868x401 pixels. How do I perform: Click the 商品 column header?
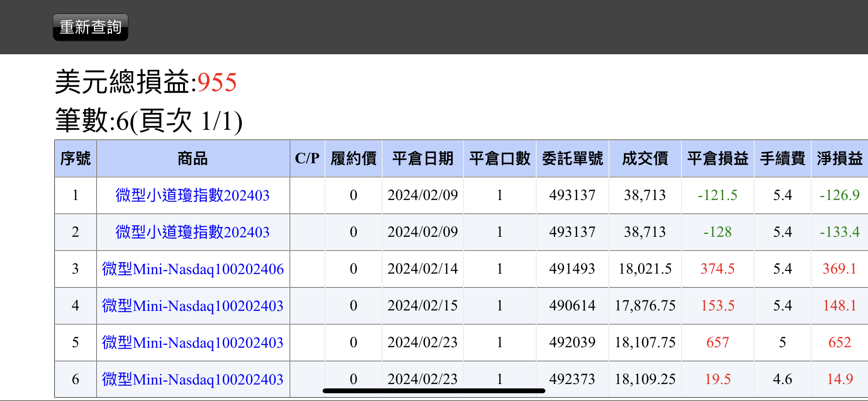193,158
